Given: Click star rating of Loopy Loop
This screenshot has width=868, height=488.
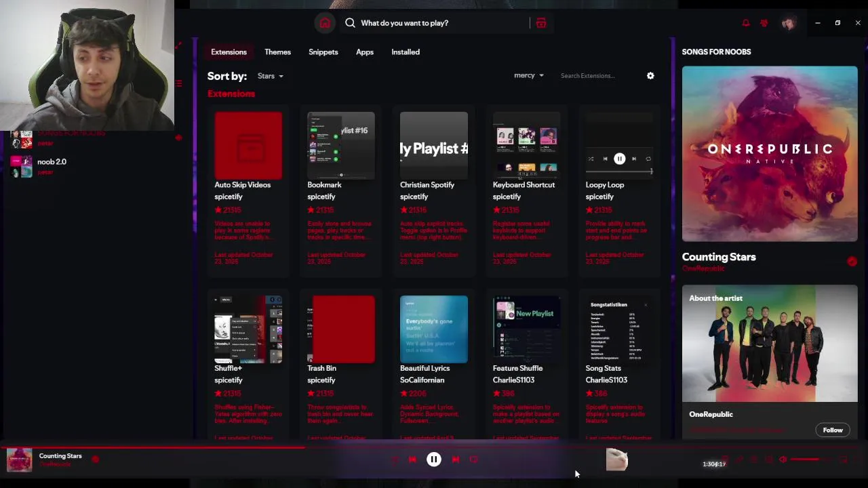Looking at the screenshot, I should pyautogui.click(x=599, y=210).
